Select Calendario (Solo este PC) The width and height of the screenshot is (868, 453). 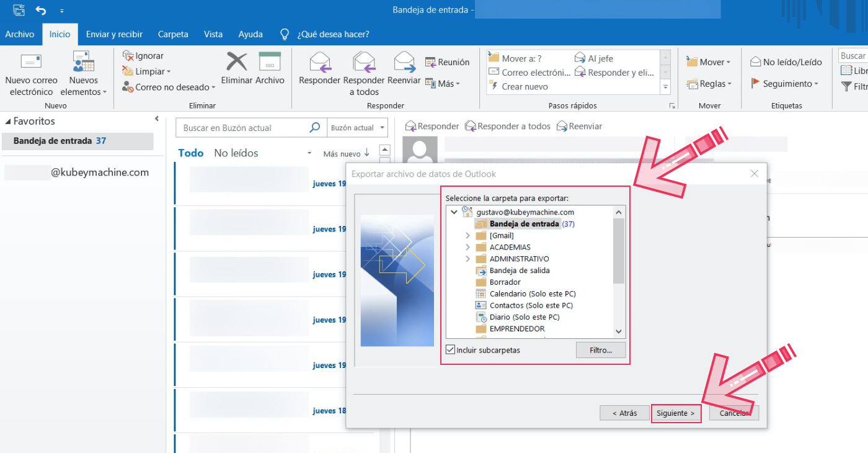pos(526,294)
